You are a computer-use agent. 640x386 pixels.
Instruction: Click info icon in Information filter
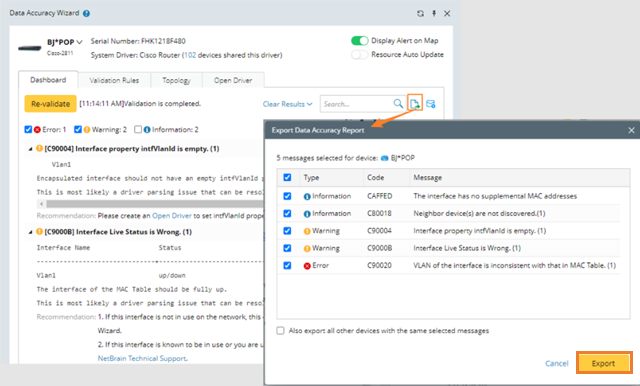tap(147, 130)
